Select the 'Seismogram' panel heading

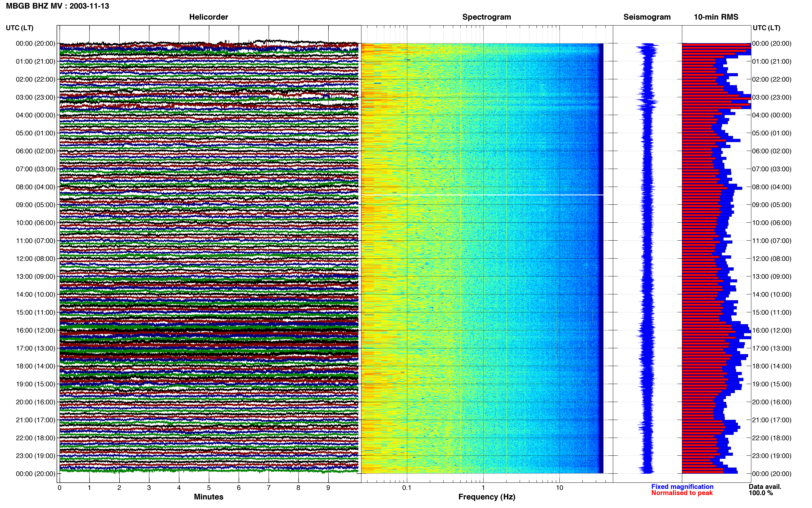(647, 17)
